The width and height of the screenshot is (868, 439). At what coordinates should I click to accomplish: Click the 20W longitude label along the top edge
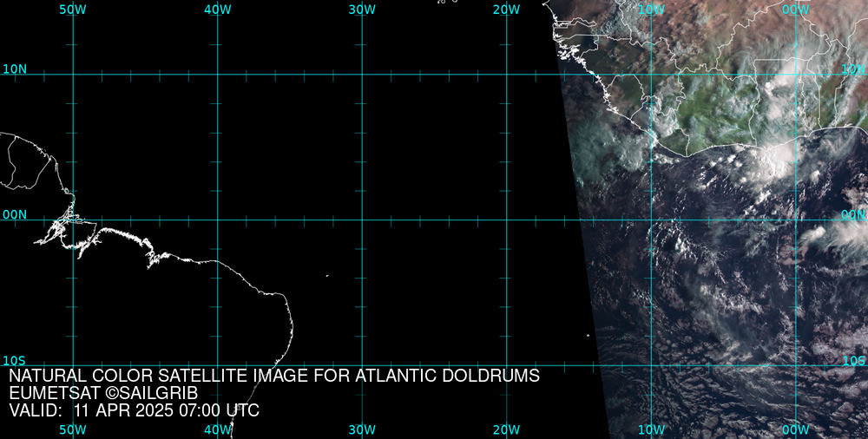click(507, 10)
